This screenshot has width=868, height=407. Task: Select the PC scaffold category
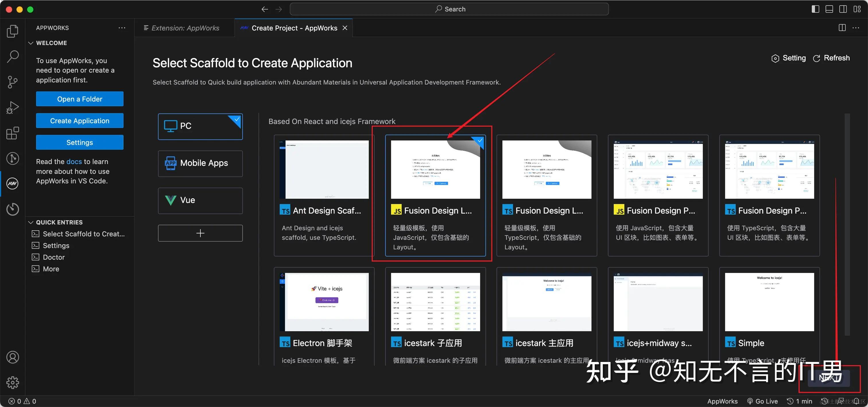200,126
